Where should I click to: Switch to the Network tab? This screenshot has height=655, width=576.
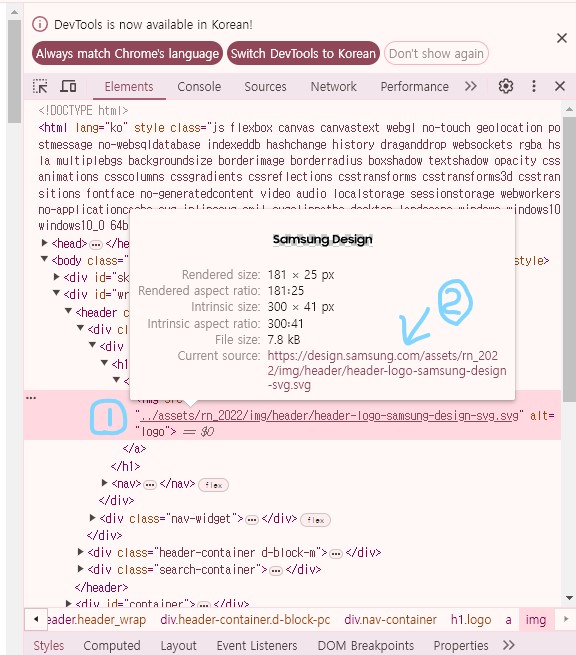pos(333,86)
